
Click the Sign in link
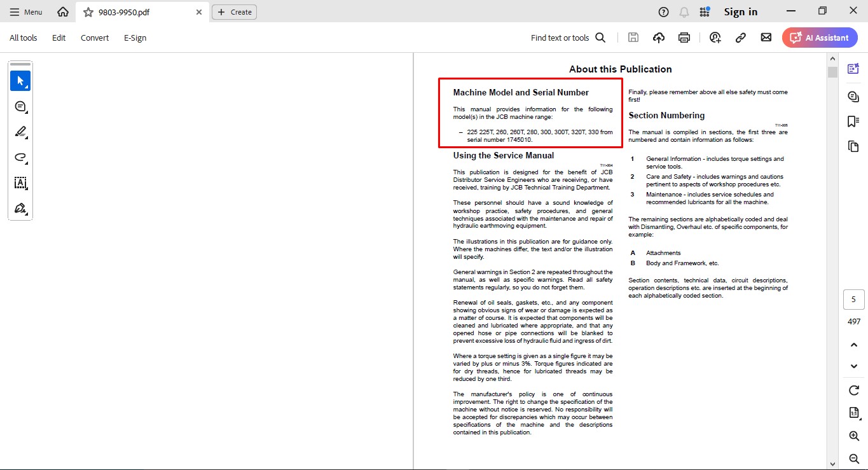(740, 12)
